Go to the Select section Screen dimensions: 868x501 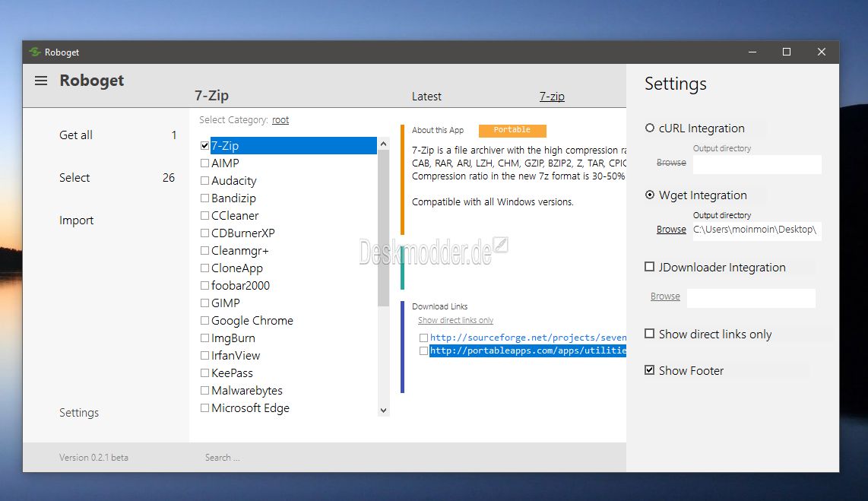pyautogui.click(x=74, y=178)
